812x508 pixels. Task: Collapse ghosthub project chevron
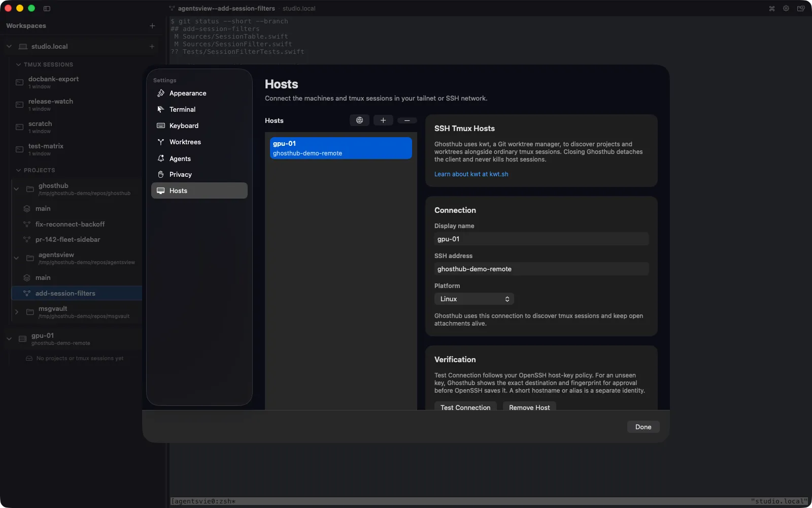pos(16,189)
